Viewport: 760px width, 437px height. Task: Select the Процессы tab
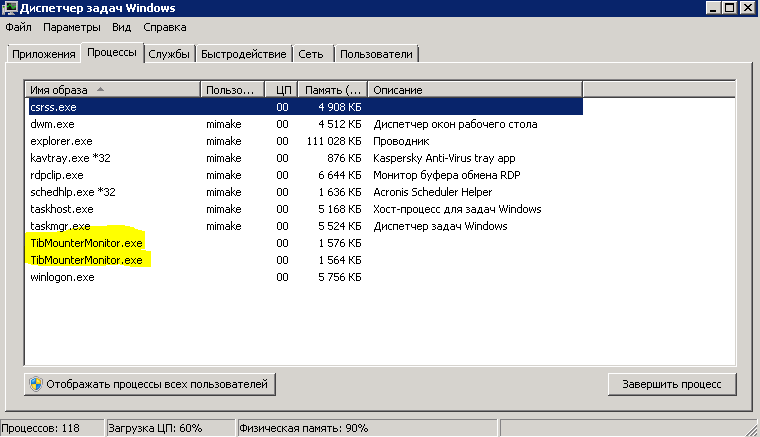coord(112,52)
